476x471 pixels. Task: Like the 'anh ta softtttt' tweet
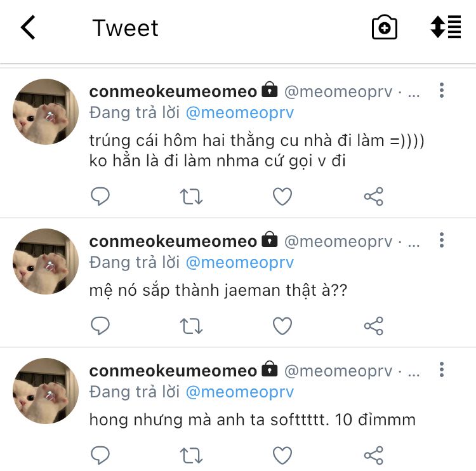coord(282,455)
